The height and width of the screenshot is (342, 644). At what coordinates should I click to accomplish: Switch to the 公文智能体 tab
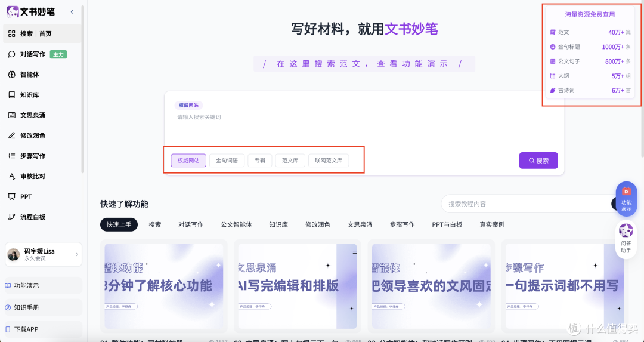[236, 225]
